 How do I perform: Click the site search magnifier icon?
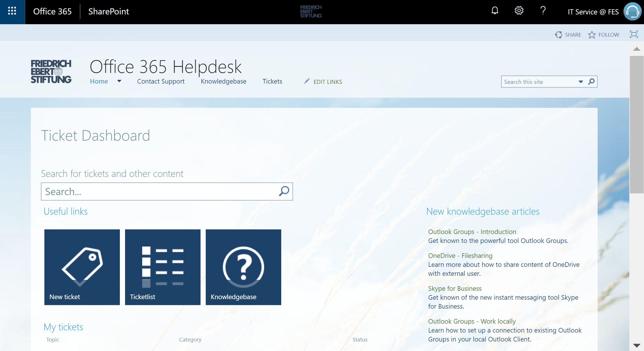click(591, 82)
